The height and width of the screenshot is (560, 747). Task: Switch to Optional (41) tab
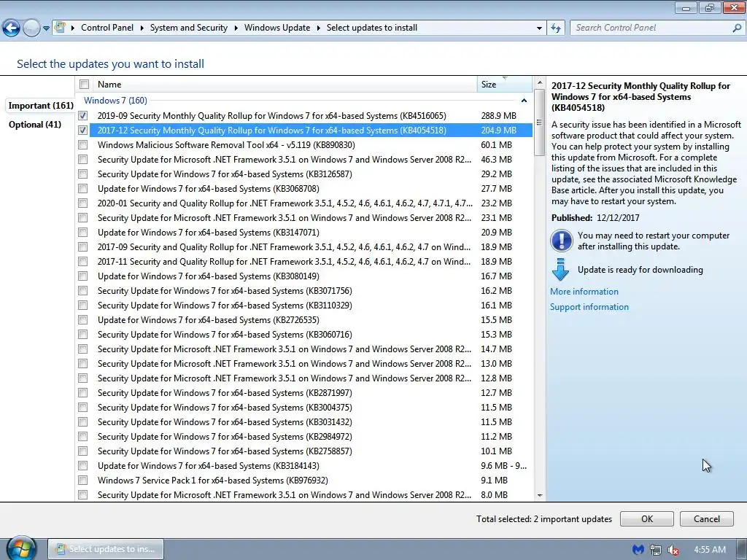pos(35,125)
